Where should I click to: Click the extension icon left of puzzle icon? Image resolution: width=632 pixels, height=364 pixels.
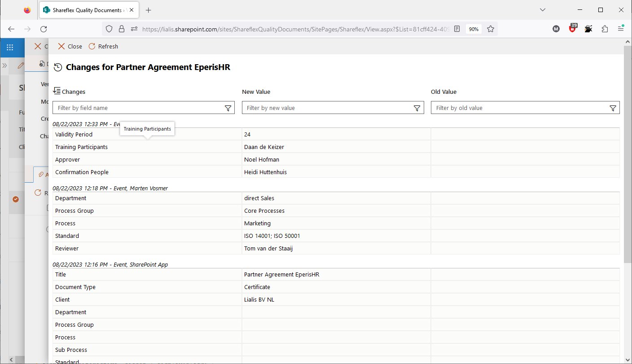(588, 29)
